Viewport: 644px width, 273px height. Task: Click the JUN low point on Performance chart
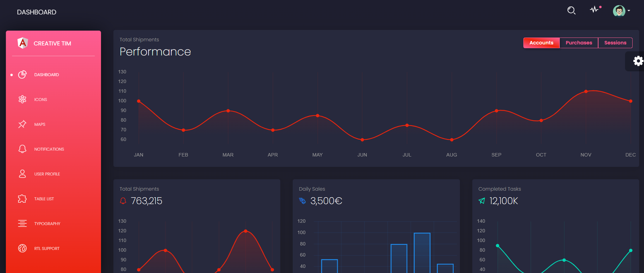[x=362, y=140]
